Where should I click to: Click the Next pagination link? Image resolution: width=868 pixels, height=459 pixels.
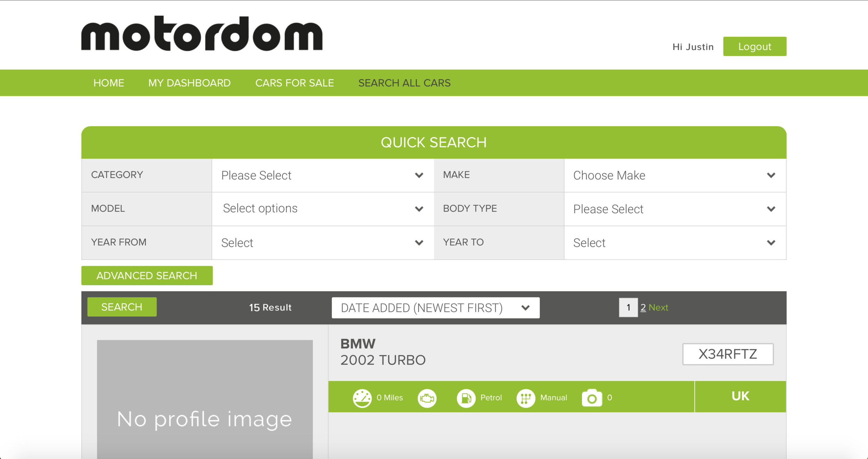click(658, 307)
